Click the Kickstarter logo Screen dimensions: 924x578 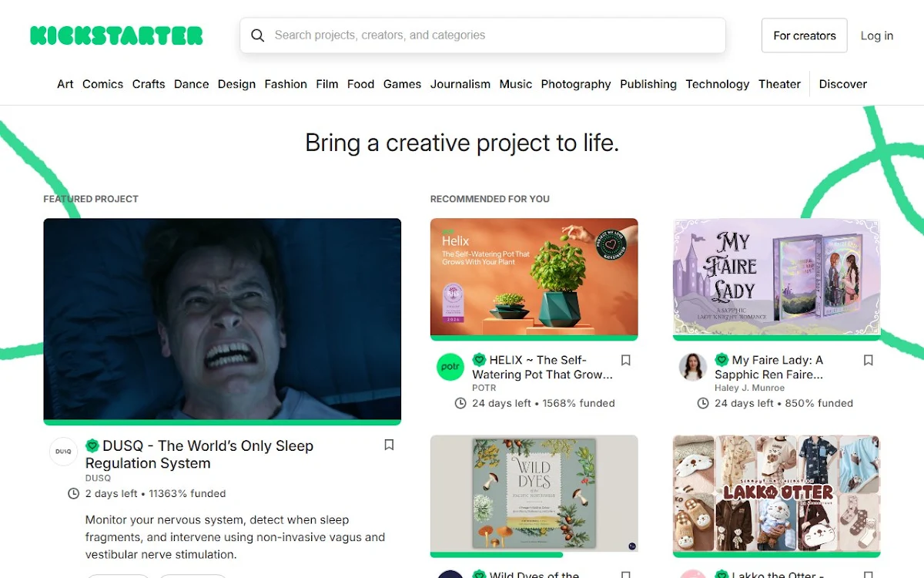(x=116, y=35)
